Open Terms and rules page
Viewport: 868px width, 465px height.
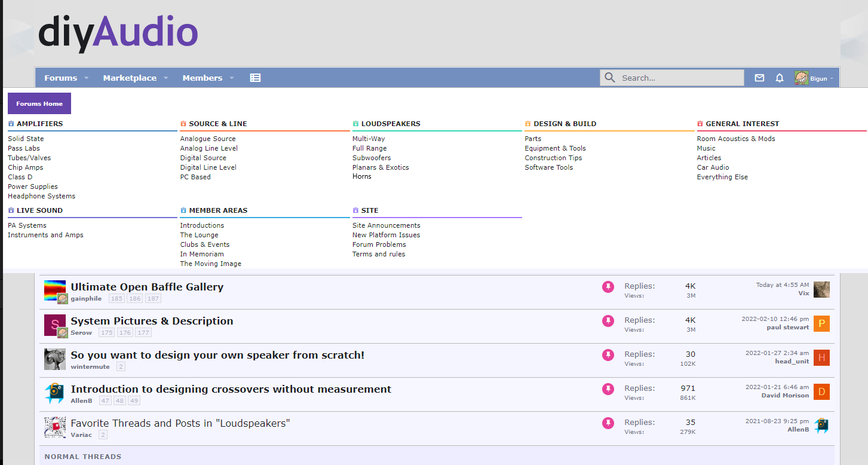click(x=379, y=254)
